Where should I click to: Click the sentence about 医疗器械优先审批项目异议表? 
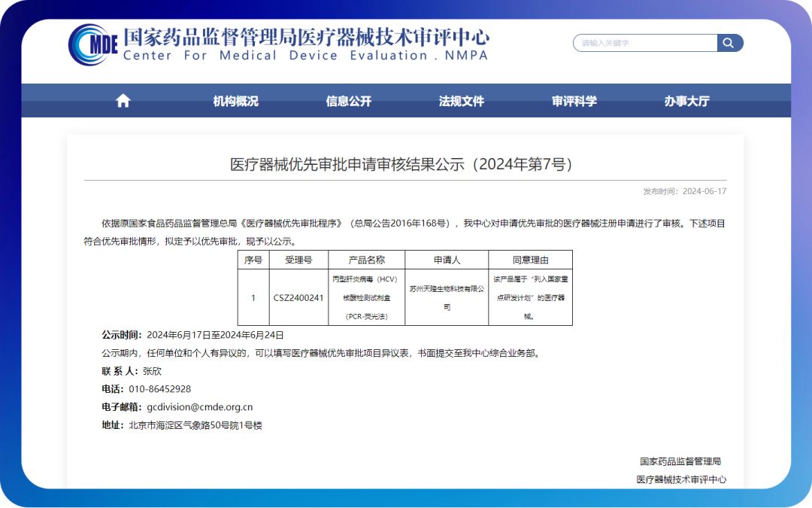pos(321,353)
